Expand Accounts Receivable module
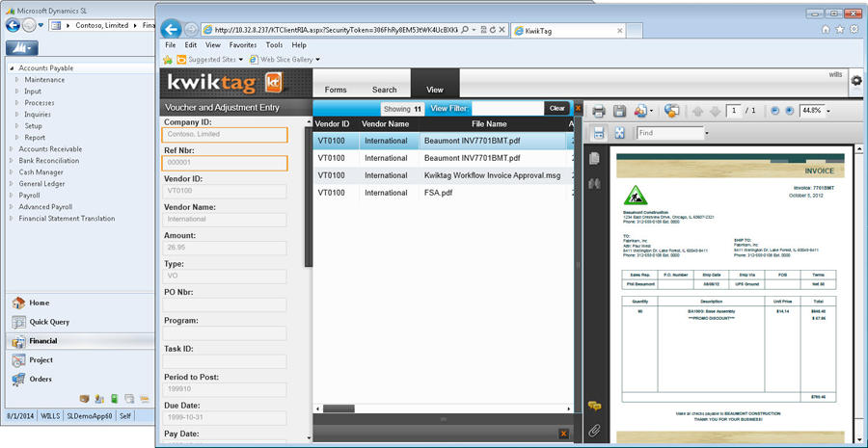Viewport: 868px width, 448px height. coord(11,149)
